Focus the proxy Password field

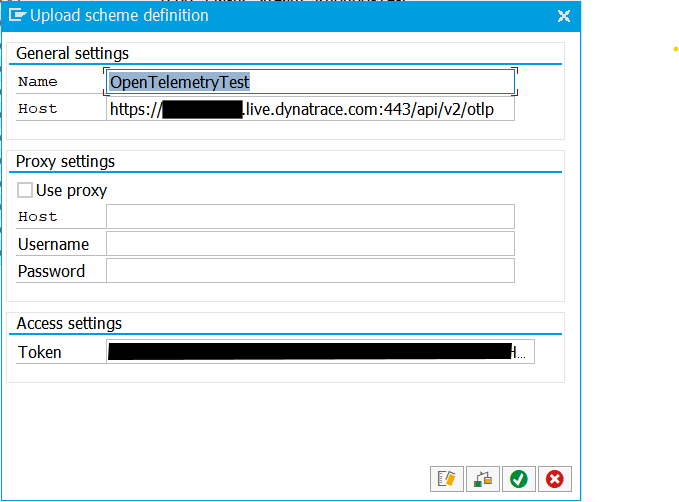pos(310,271)
